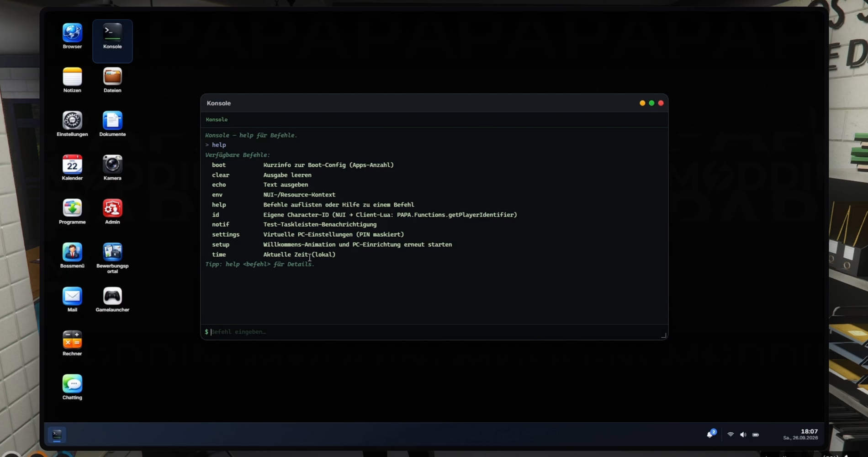Maximize the Konsole window with the green button
The image size is (868, 457).
point(651,103)
